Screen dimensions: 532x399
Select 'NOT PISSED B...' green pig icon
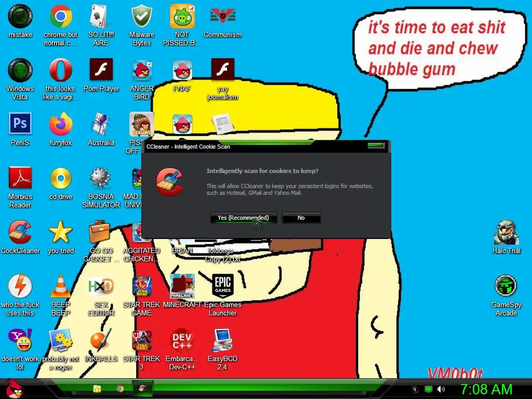pyautogui.click(x=182, y=25)
